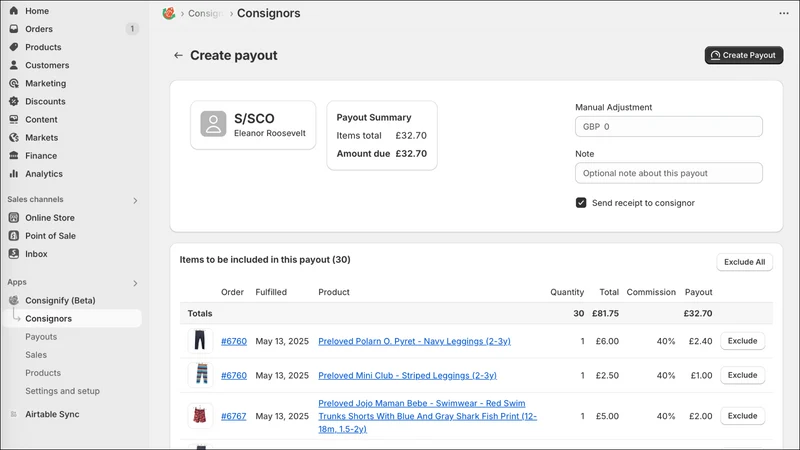The image size is (800, 450).
Task: Click the Totals payout £32.70 cell
Action: (x=698, y=313)
